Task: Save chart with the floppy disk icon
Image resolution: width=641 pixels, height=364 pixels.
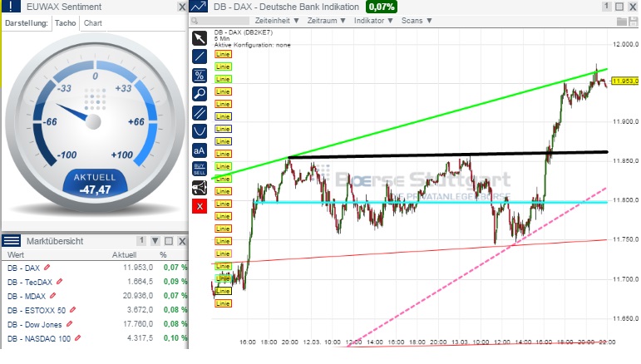Action: point(633,22)
